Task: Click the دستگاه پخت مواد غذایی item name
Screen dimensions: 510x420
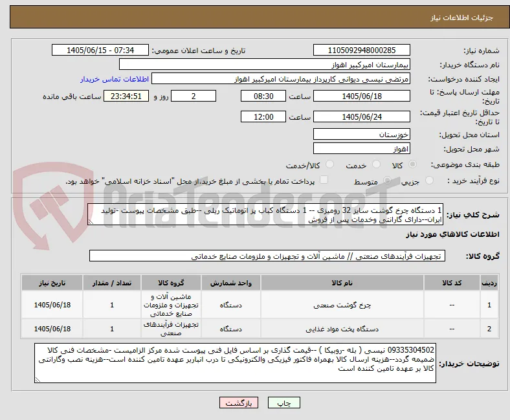Action: click(x=342, y=329)
